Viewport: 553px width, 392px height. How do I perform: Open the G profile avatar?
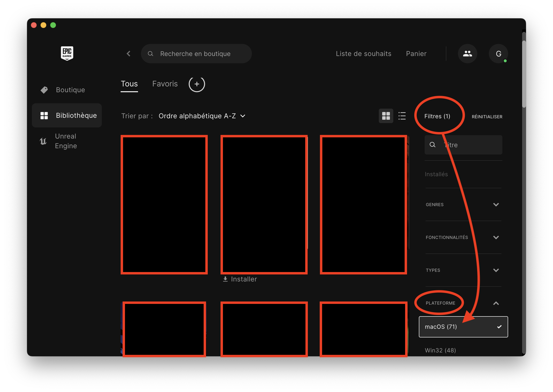[498, 54]
